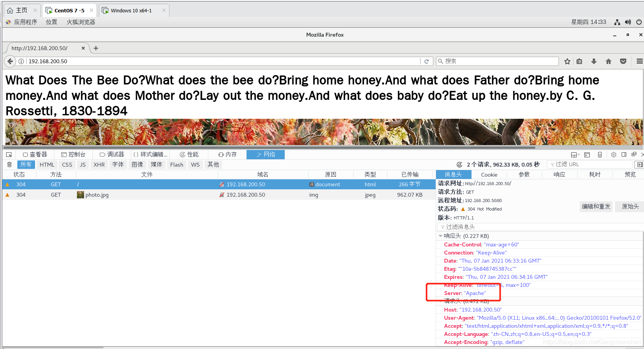Filter requests by 所有 (All)
This screenshot has width=644, height=349.
click(x=26, y=165)
